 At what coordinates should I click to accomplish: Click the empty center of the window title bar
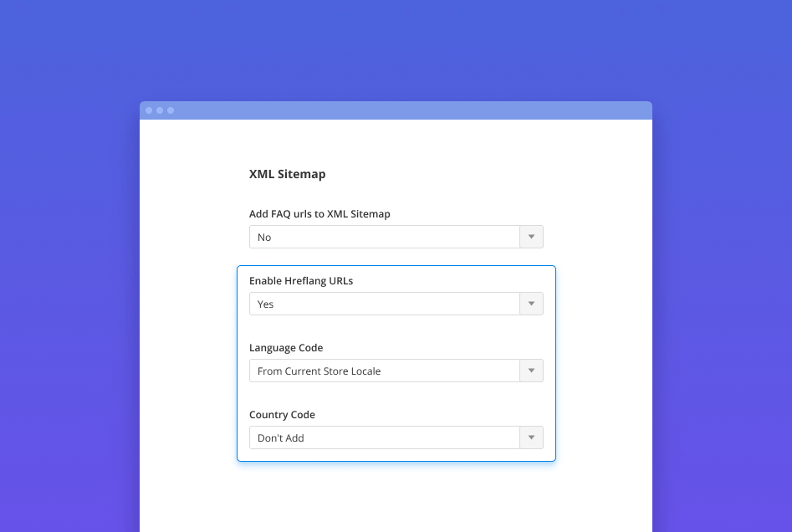(x=396, y=110)
